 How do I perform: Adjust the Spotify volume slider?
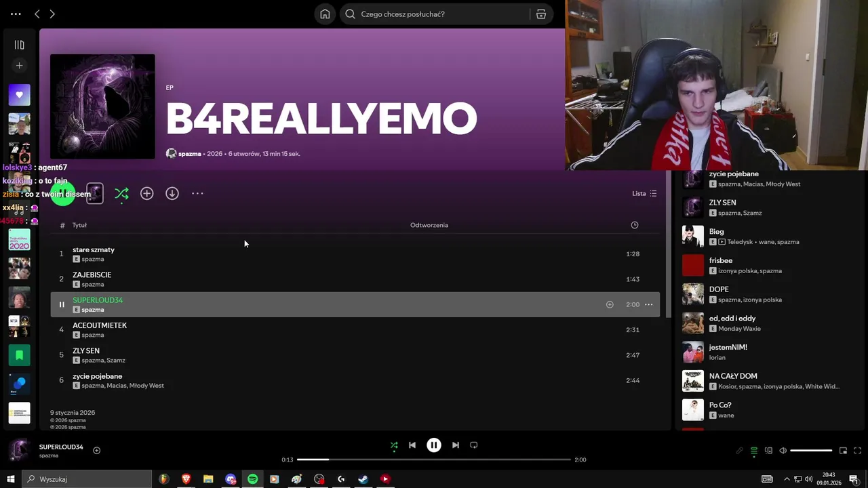[811, 451]
